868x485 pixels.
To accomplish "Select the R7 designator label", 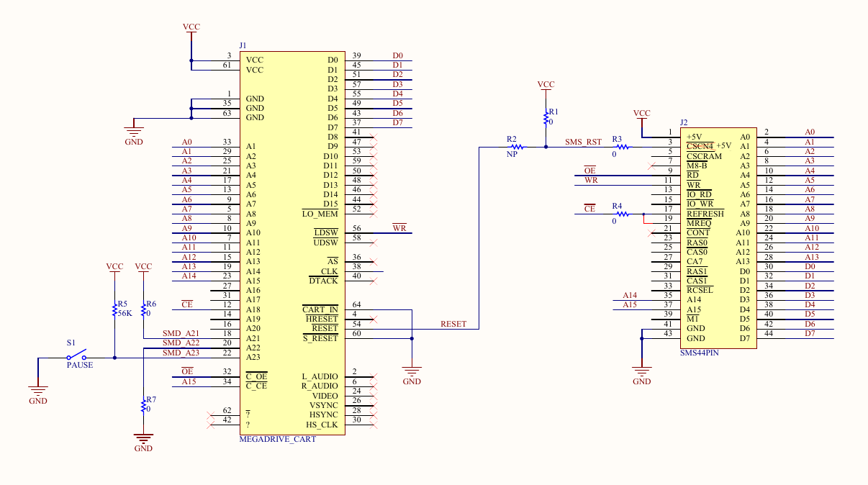I will (151, 399).
